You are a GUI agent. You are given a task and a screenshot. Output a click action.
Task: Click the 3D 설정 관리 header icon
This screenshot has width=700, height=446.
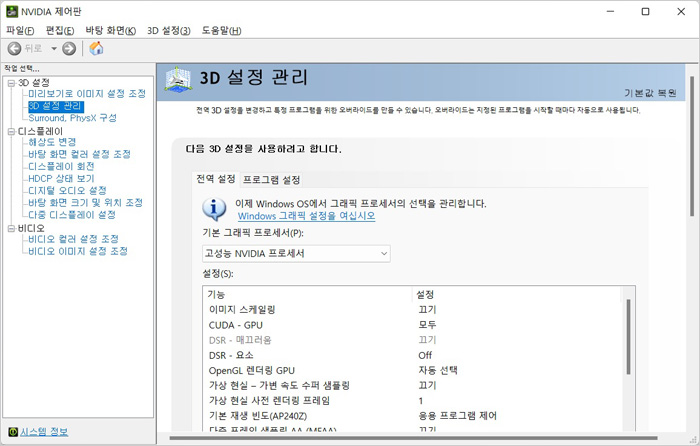pyautogui.click(x=178, y=80)
